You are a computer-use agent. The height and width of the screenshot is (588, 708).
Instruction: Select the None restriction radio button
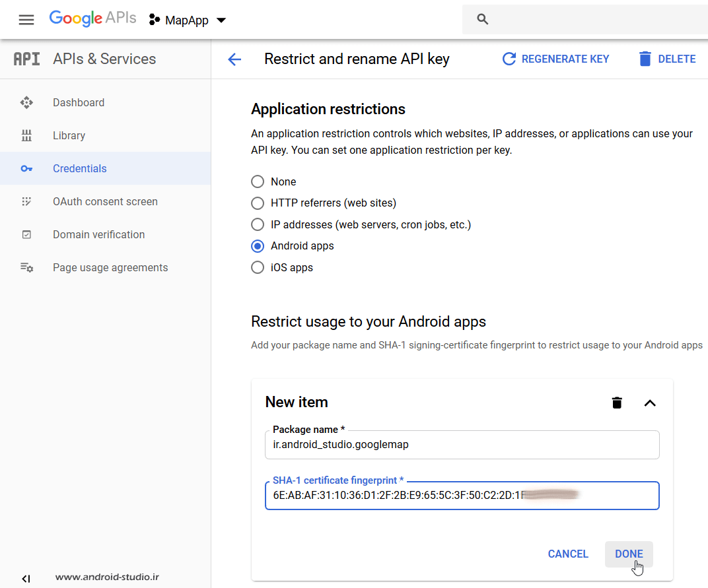tap(258, 181)
